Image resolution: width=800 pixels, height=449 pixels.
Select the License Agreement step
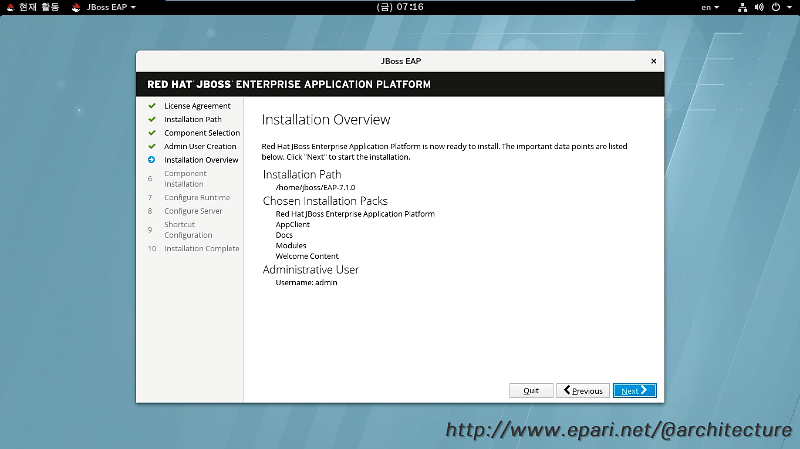pyautogui.click(x=197, y=106)
